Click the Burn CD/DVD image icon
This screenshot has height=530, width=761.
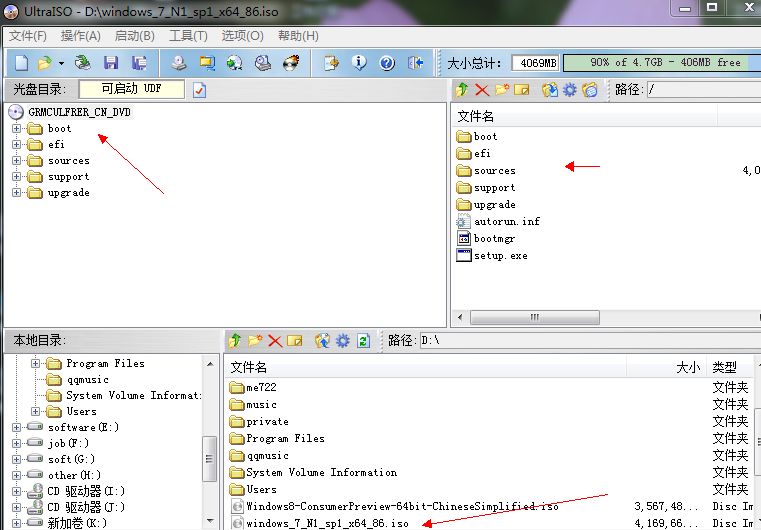[291, 63]
